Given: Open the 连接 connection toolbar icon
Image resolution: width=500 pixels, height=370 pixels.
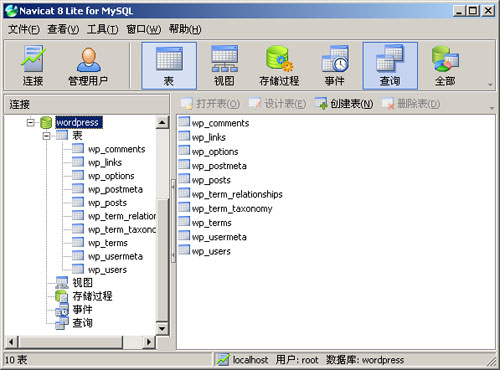Looking at the screenshot, I should [33, 66].
